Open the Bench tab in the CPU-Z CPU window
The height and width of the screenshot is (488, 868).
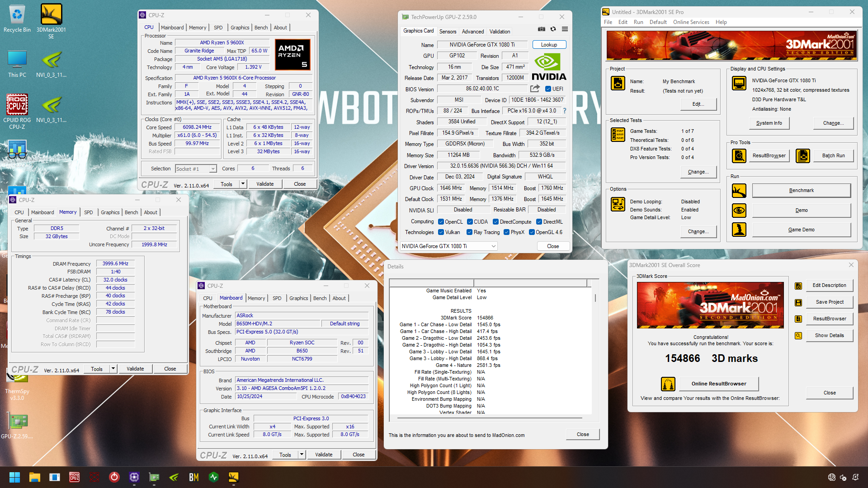(x=261, y=28)
